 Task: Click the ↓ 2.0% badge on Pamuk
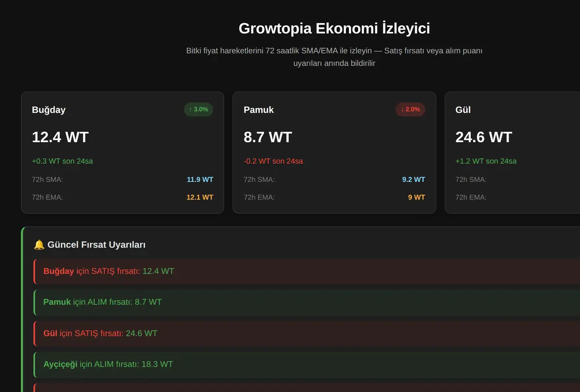point(410,109)
